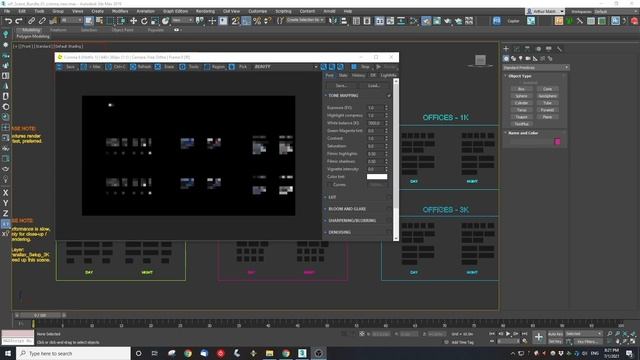Click Load... button in Post tab

coord(373,86)
